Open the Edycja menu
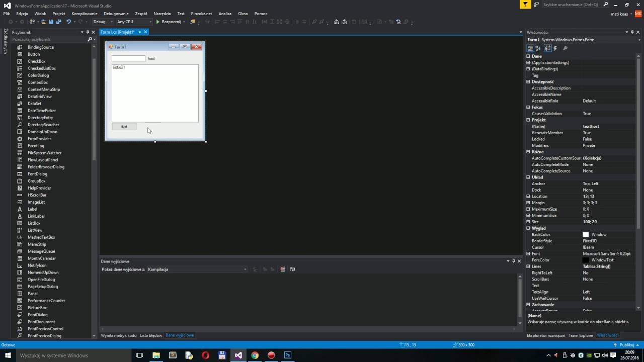The image size is (644, 362). (x=22, y=14)
